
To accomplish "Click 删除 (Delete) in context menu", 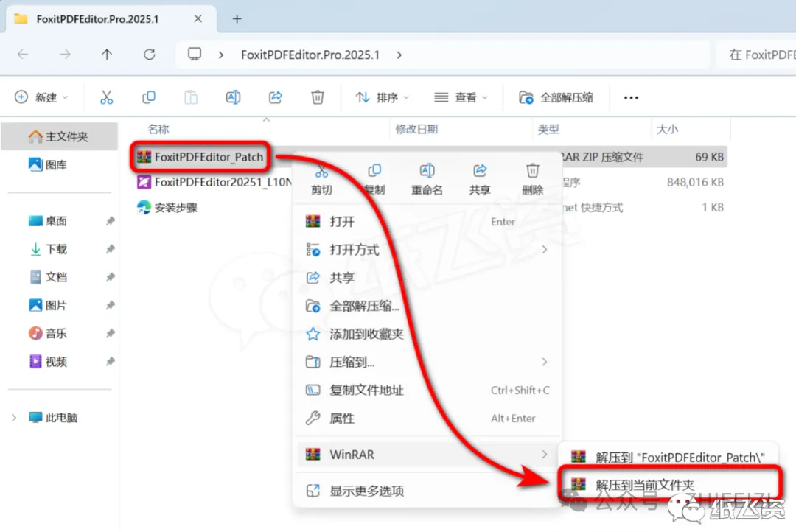I will coord(533,179).
